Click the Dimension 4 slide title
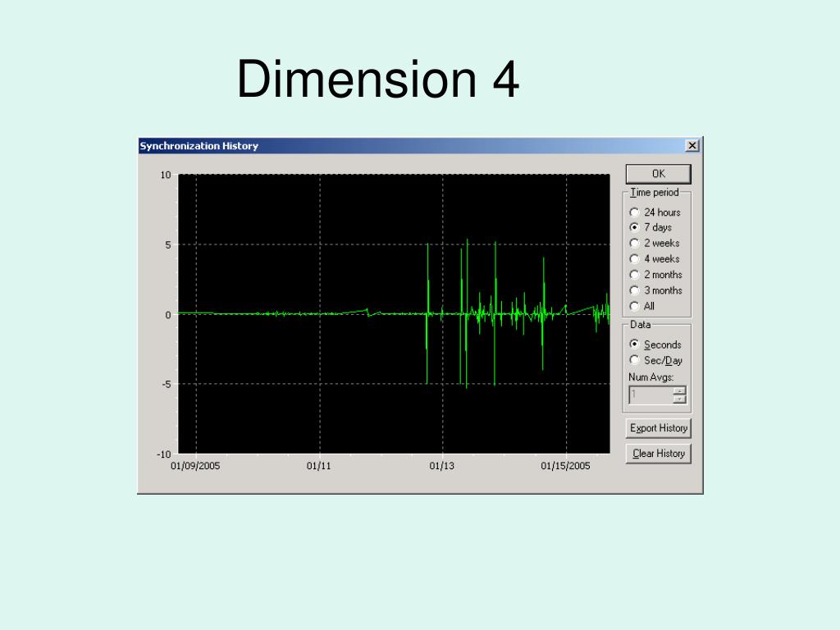The image size is (840, 630). [378, 79]
